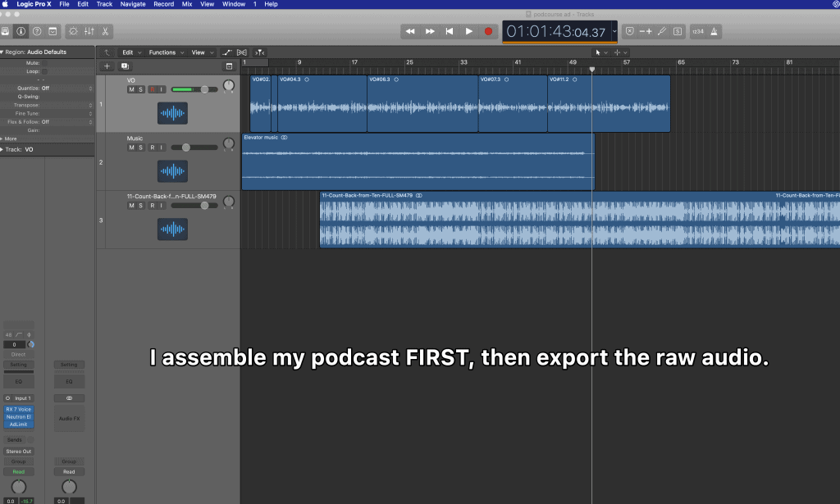Mute the Music track

click(132, 148)
